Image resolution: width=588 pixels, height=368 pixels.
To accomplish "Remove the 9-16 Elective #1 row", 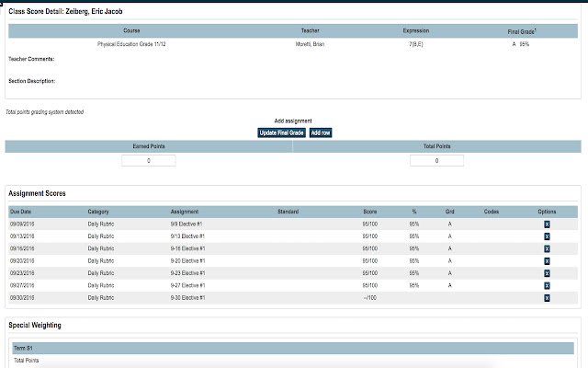I will (547, 249).
